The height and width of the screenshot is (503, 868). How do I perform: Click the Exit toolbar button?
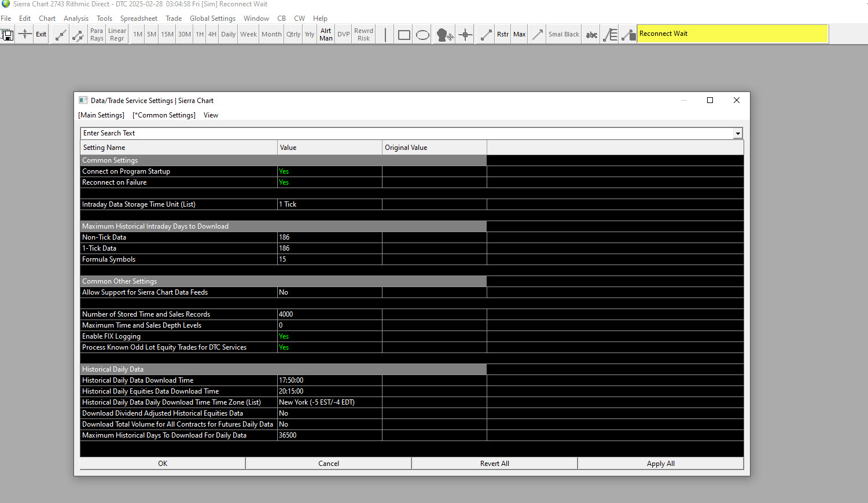point(41,35)
